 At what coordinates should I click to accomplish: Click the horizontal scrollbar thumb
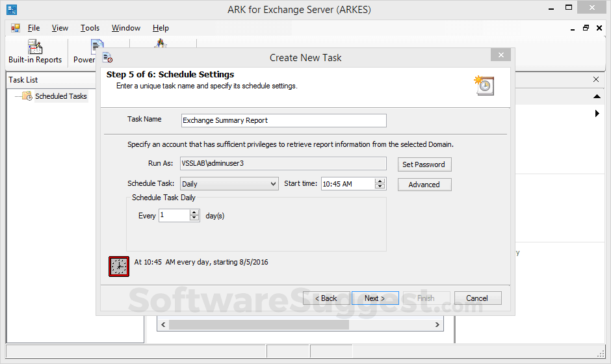(x=259, y=324)
